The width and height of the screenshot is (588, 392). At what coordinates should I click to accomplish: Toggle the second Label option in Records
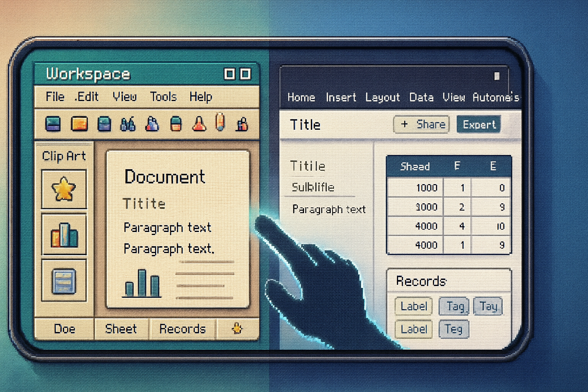413,329
